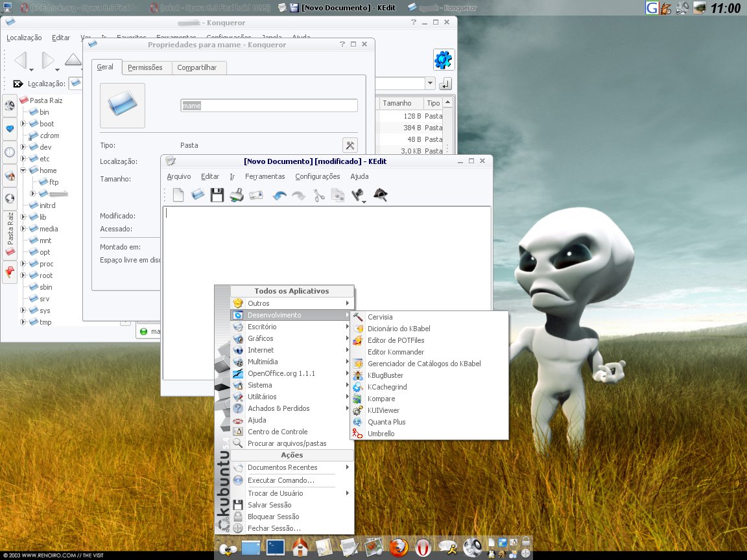Expand the etc folder in tree

click(23, 159)
